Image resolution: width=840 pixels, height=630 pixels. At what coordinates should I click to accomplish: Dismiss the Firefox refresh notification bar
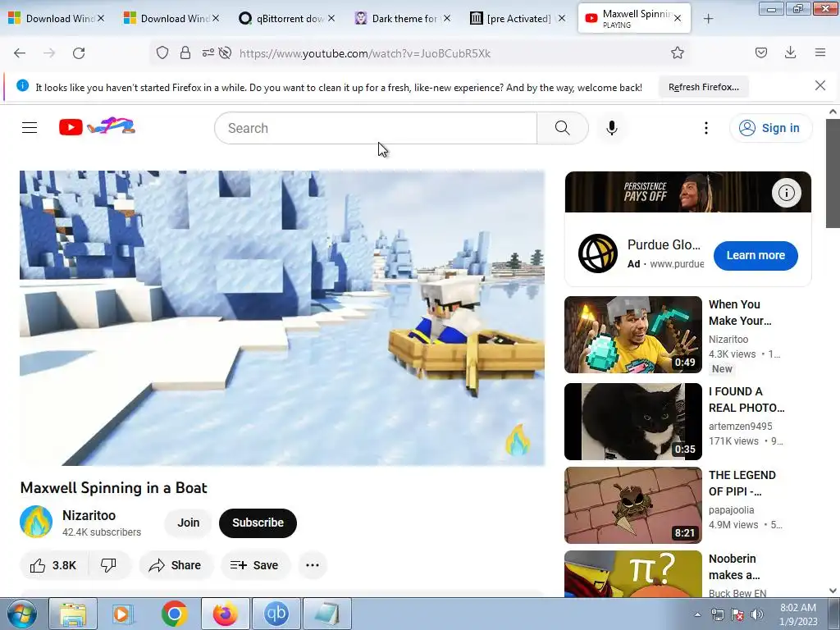pos(820,85)
